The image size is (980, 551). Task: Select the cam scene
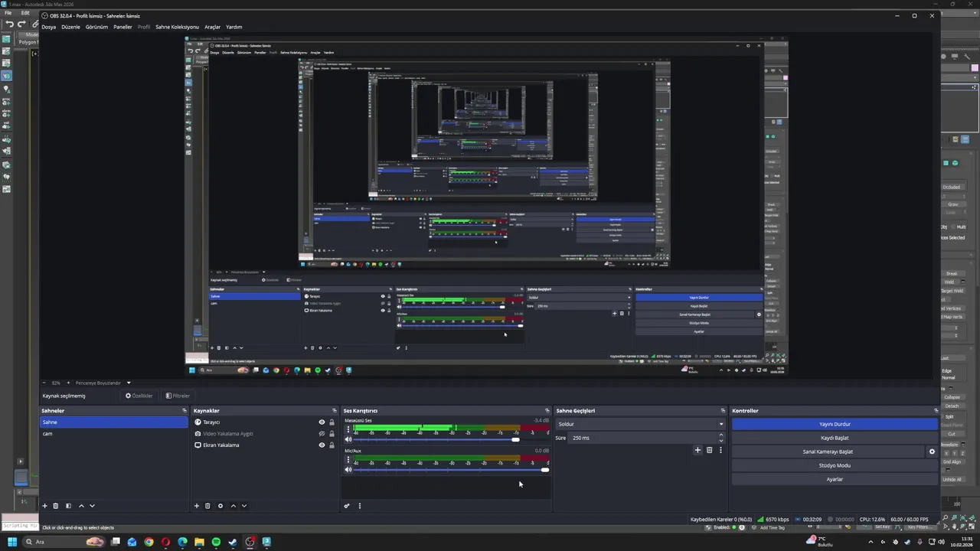click(x=113, y=434)
